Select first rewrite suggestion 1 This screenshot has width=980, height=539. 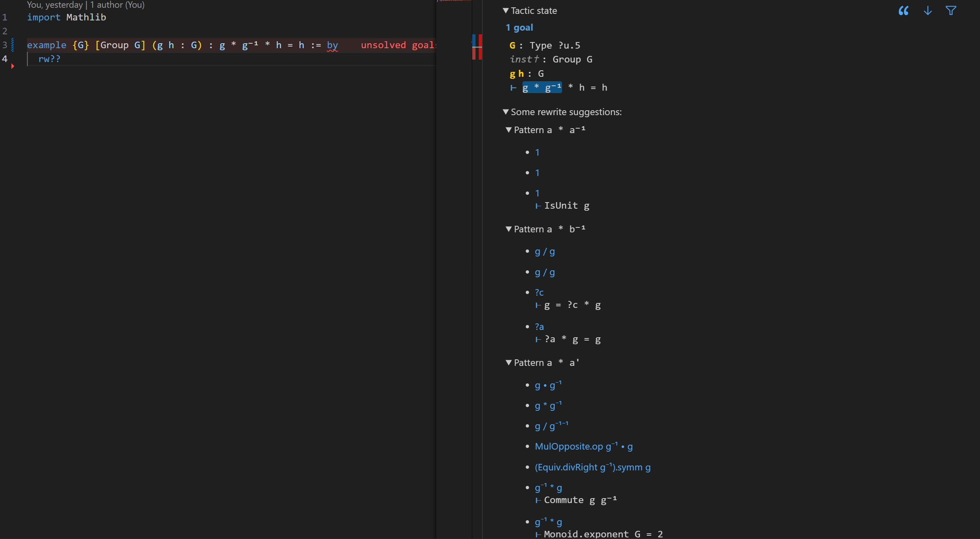pyautogui.click(x=537, y=152)
